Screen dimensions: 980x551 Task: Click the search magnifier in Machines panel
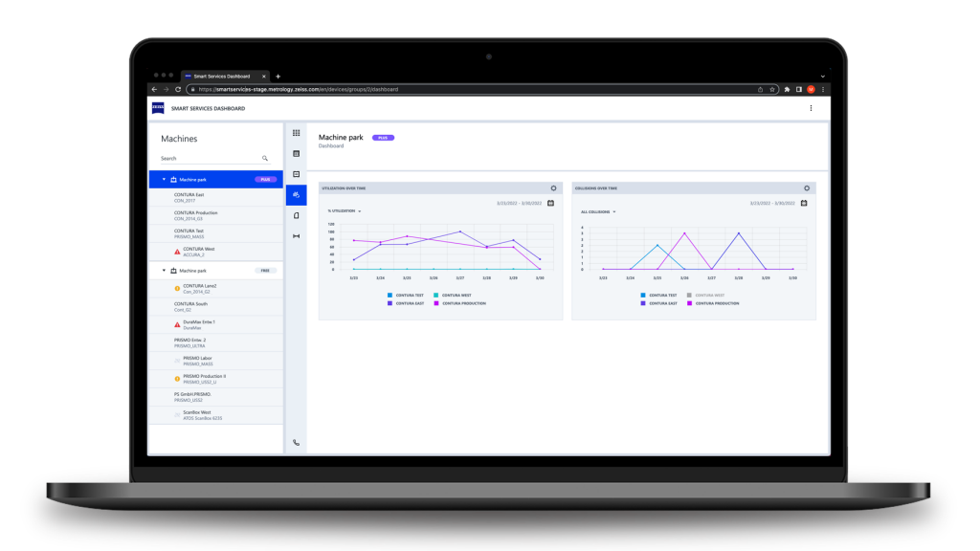[x=265, y=158]
